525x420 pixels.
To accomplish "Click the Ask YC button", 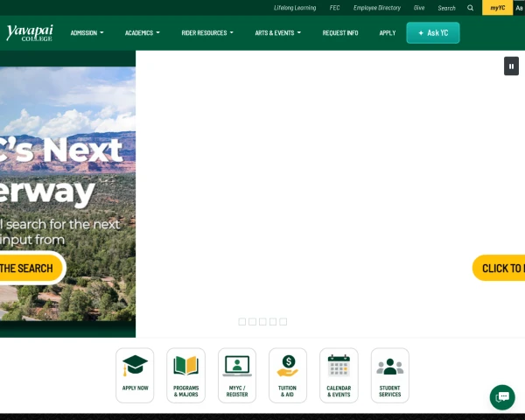I will tap(433, 33).
